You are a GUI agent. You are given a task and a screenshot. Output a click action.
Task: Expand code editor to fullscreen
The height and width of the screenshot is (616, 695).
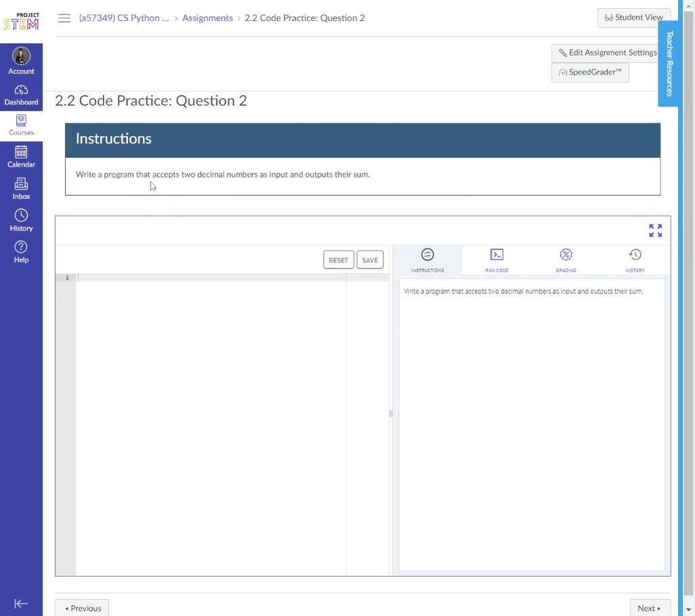pyautogui.click(x=655, y=230)
